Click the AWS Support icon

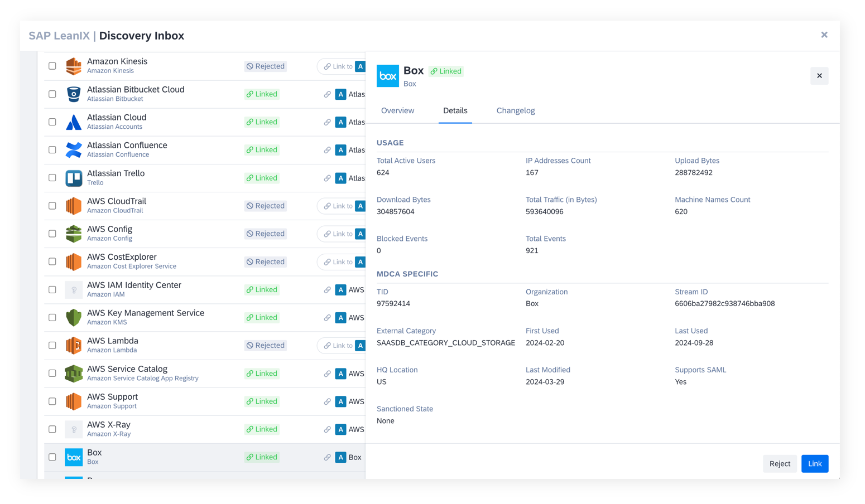point(74,401)
